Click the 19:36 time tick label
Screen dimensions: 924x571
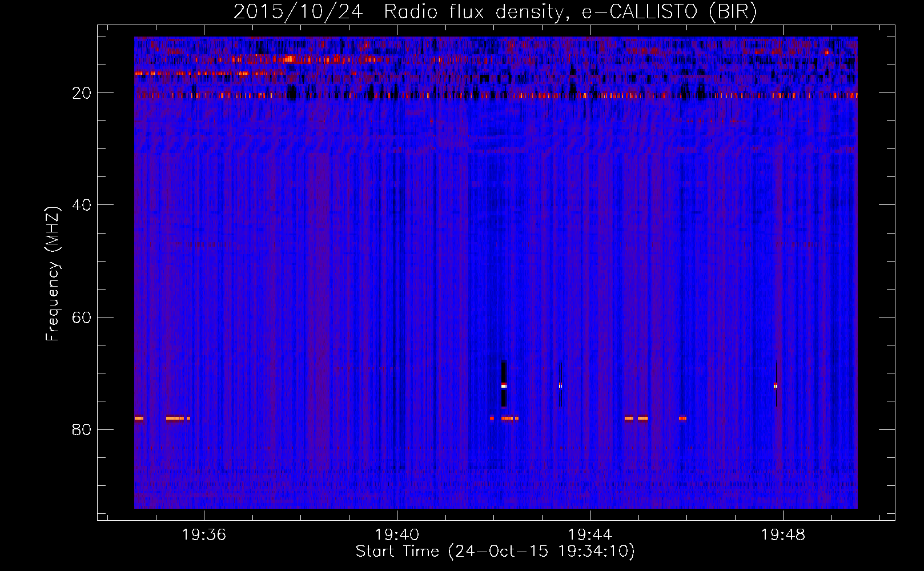pos(204,534)
